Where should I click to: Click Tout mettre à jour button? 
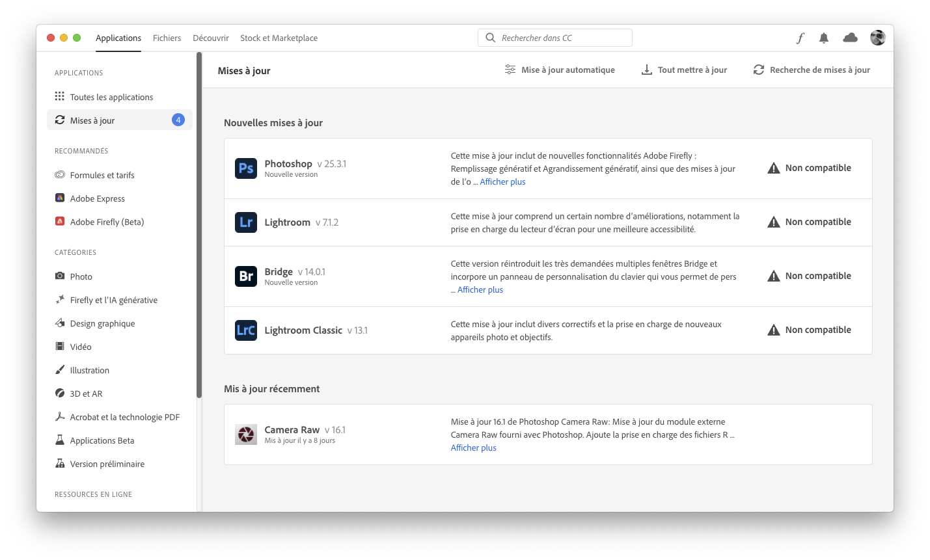coord(684,70)
